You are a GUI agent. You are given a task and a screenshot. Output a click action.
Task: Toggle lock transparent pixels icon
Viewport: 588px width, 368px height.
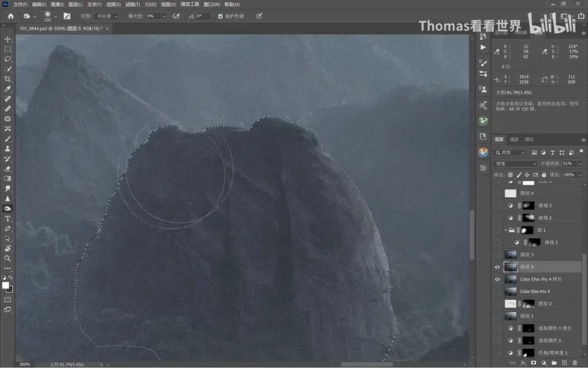pyautogui.click(x=511, y=175)
